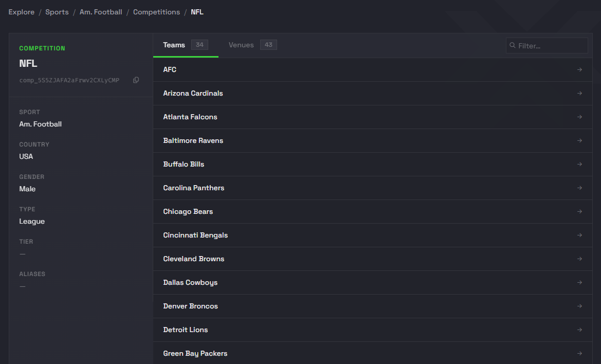This screenshot has height=364, width=601.
Task: Open the AFC team entry
Action: pyautogui.click(x=373, y=70)
